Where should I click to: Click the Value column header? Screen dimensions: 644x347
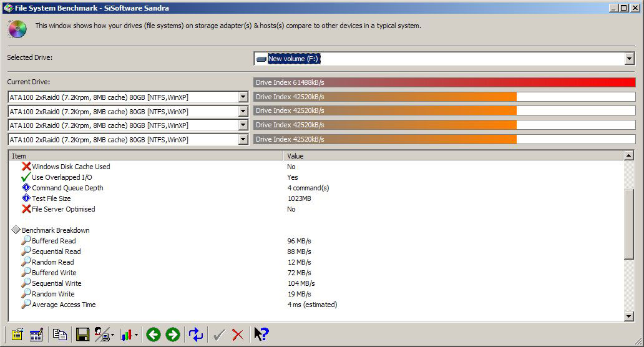click(x=454, y=156)
